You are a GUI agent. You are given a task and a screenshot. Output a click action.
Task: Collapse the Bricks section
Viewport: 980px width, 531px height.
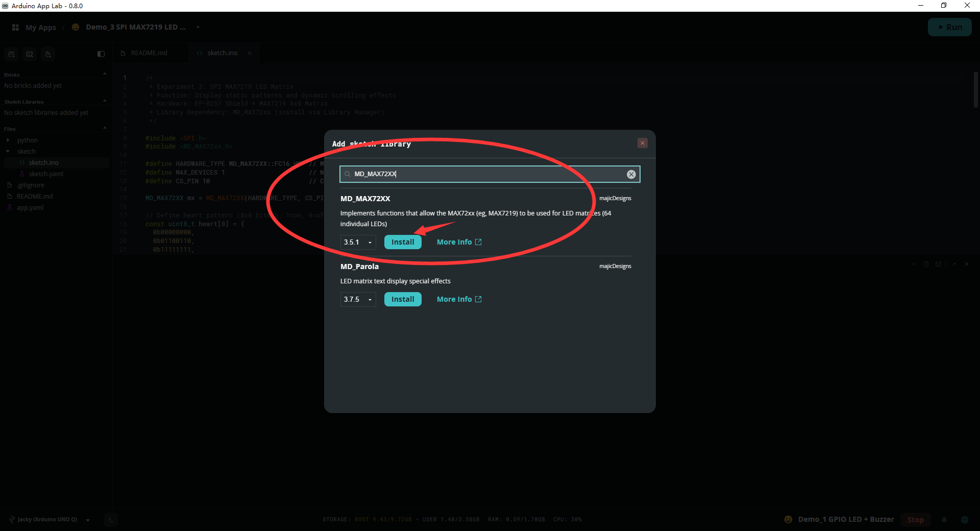[x=105, y=74]
